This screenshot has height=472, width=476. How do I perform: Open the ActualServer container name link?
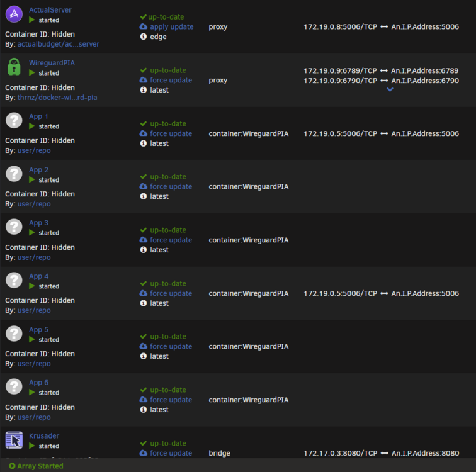(x=50, y=10)
